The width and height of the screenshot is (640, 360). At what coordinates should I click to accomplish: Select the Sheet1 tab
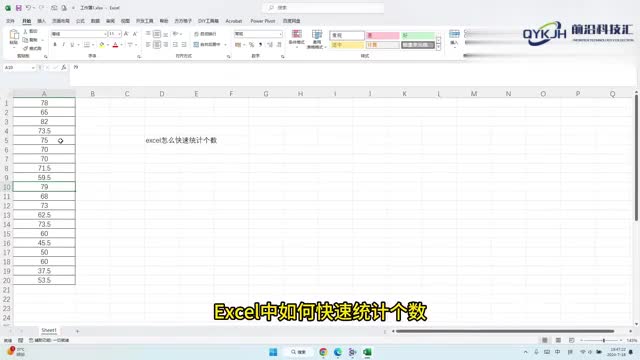(49, 330)
